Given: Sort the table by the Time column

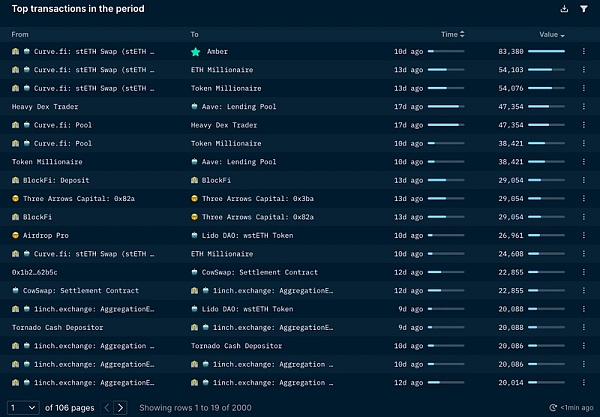Looking at the screenshot, I should pos(452,34).
